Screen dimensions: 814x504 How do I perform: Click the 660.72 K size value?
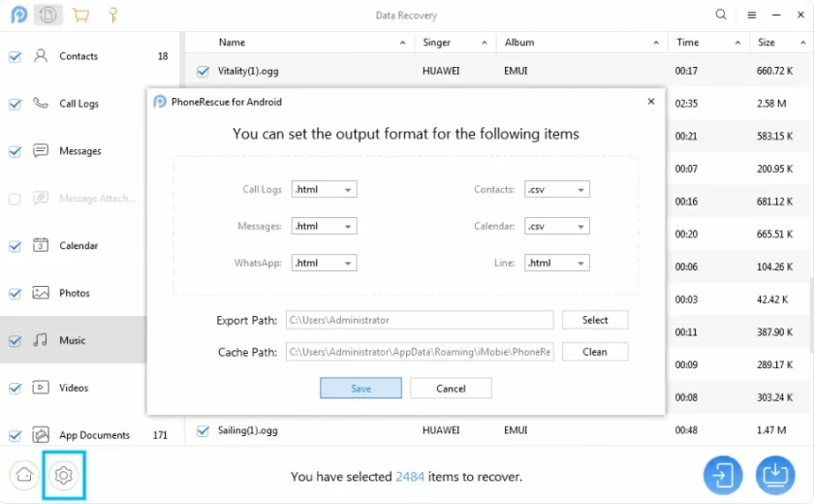click(774, 71)
